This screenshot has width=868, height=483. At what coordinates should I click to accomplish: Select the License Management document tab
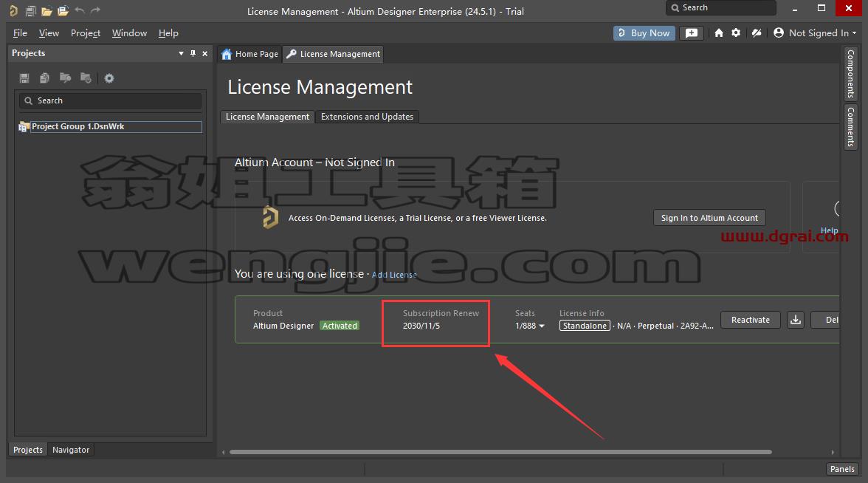tap(334, 54)
